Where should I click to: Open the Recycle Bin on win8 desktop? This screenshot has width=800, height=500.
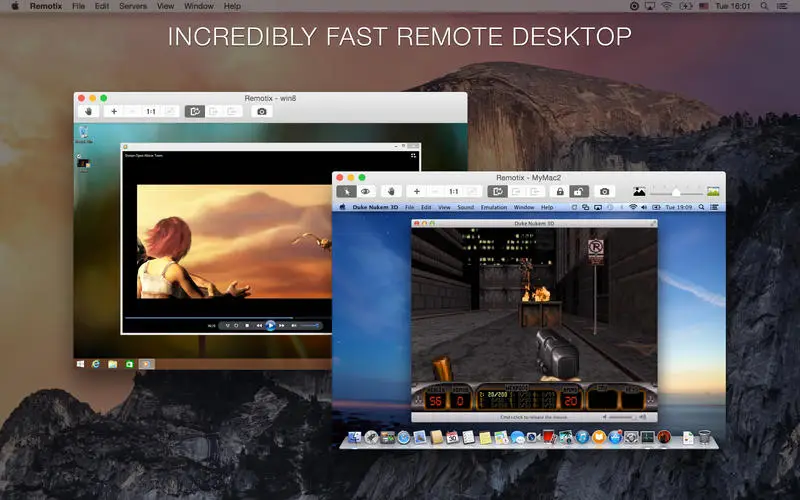(84, 135)
